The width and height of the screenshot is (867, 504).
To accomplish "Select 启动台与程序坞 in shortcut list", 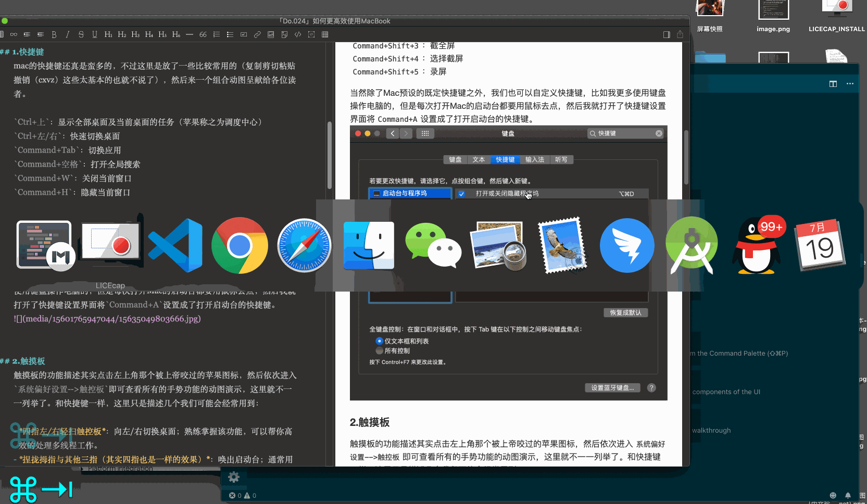I will pyautogui.click(x=410, y=193).
